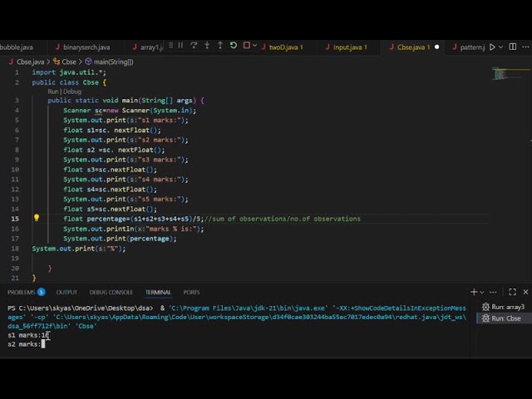Click the Step Into debug icon
This screenshot has height=399, width=532.
207,46
